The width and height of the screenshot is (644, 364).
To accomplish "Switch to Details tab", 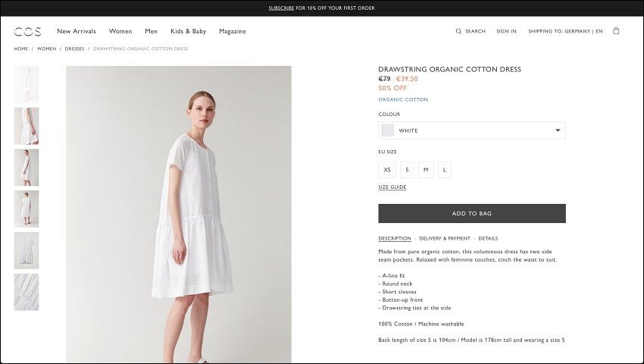I will tap(488, 239).
